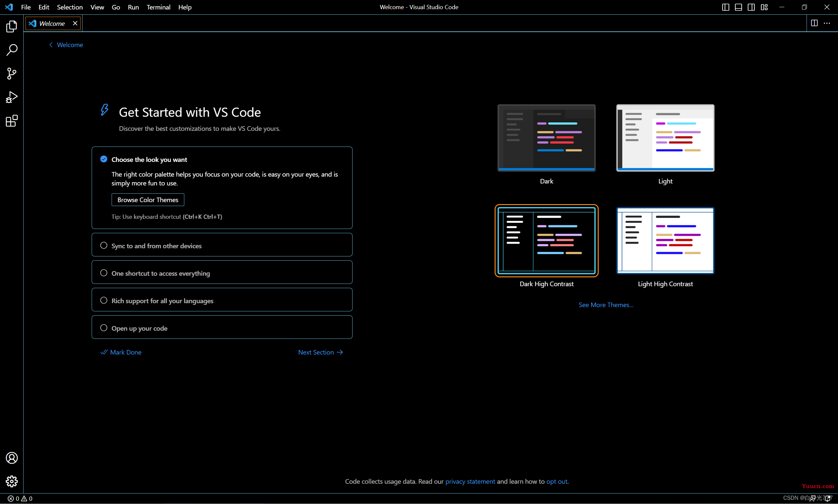838x504 pixels.
Task: Expand 'Rich support for all your languages' step
Action: point(222,300)
